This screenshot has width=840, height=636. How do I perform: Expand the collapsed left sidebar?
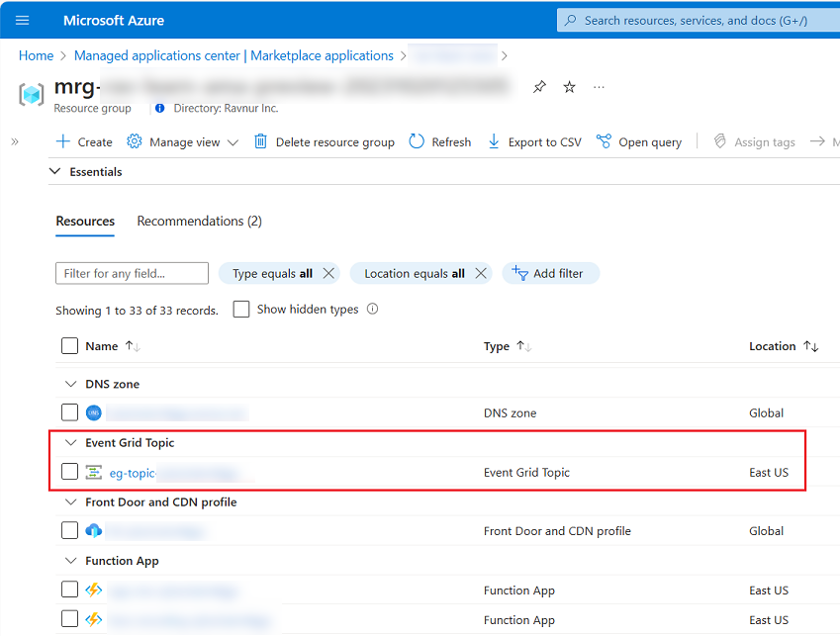tap(15, 141)
